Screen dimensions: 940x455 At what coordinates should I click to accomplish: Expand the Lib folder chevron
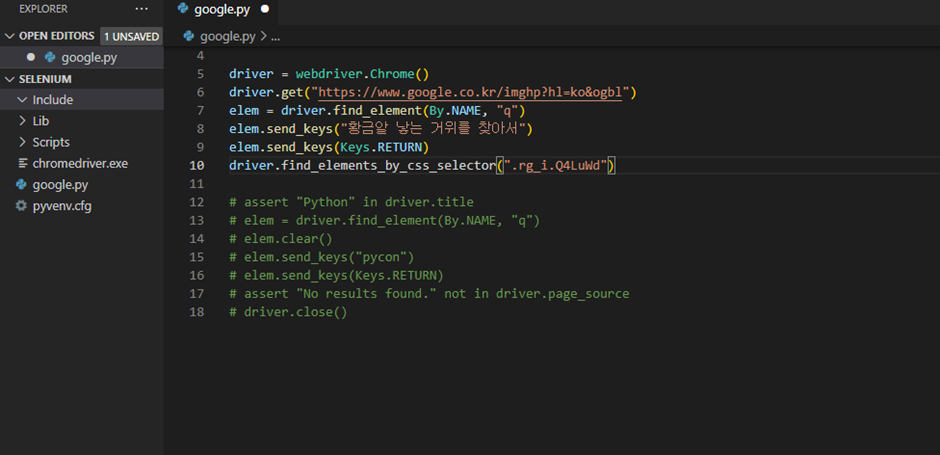(23, 121)
